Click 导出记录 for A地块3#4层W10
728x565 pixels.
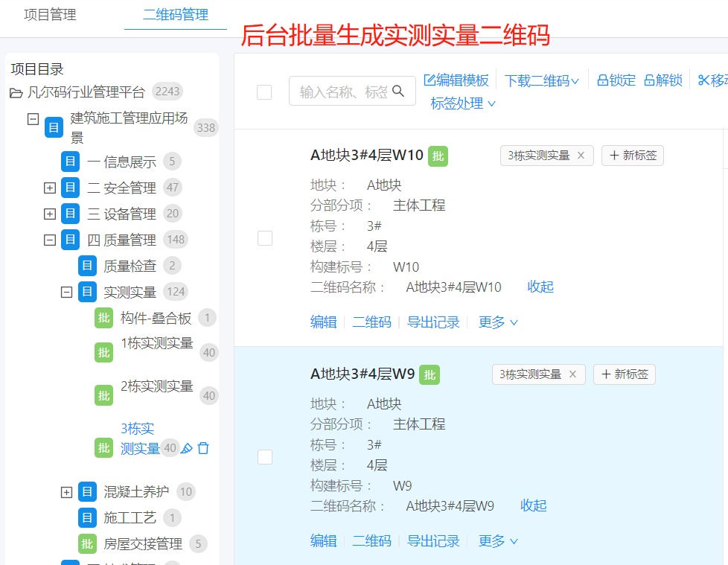click(432, 322)
